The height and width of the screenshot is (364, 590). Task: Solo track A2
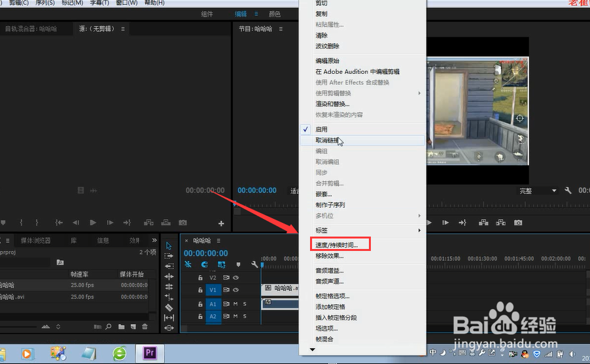point(245,316)
